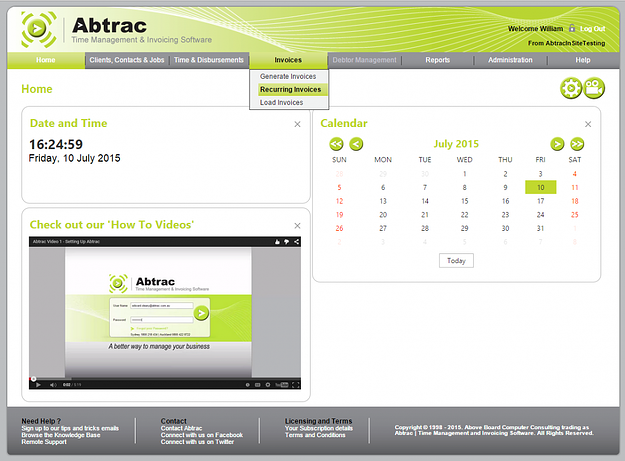The width and height of the screenshot is (625, 461).
Task: Select July 31 in the calendar
Action: (540, 228)
